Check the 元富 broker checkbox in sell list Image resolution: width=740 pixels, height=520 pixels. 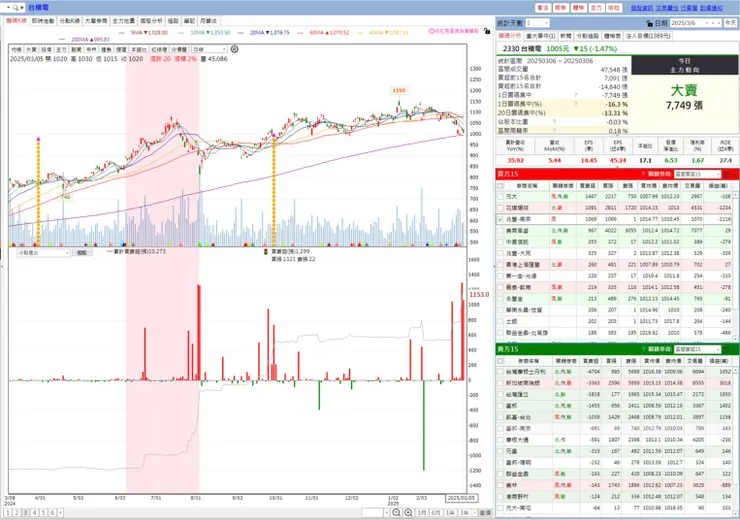pyautogui.click(x=500, y=451)
